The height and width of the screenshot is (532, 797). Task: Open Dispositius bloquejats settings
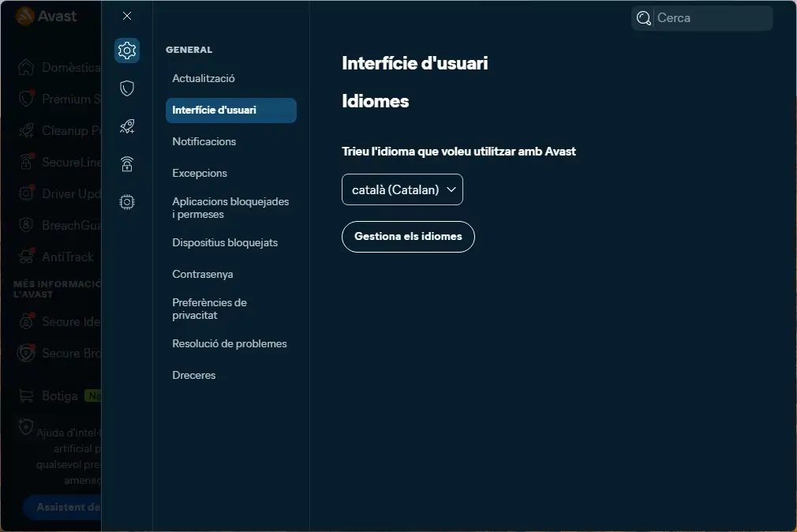(x=225, y=242)
